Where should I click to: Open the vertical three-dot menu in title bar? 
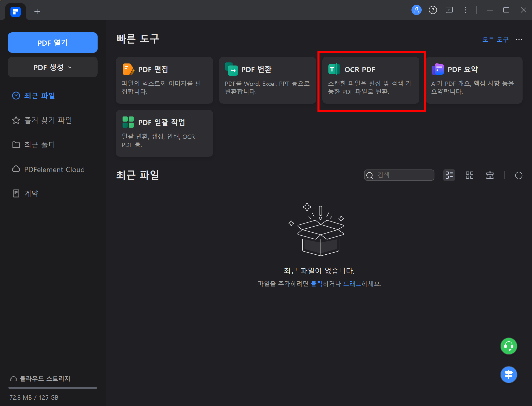click(x=465, y=10)
